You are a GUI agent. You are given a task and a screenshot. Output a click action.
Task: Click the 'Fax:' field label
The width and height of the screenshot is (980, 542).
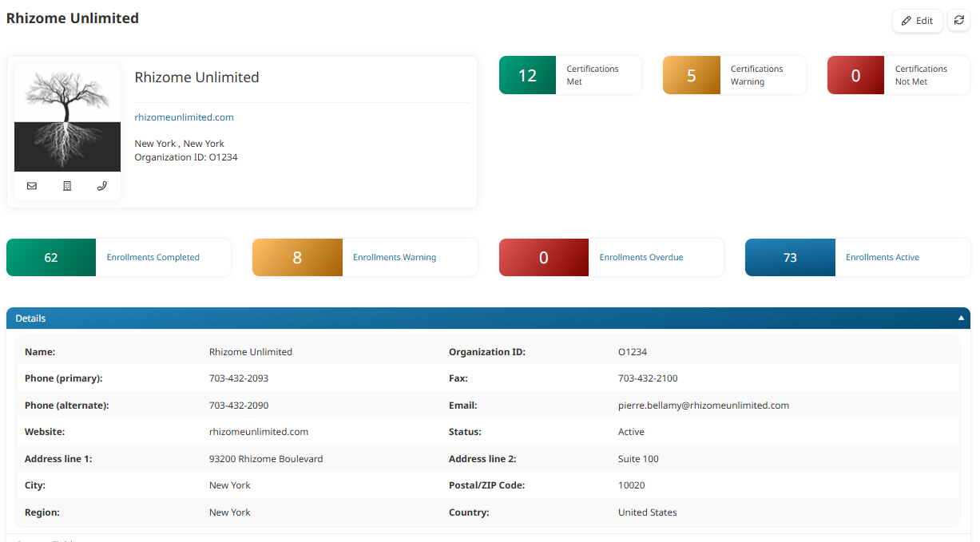(x=458, y=378)
